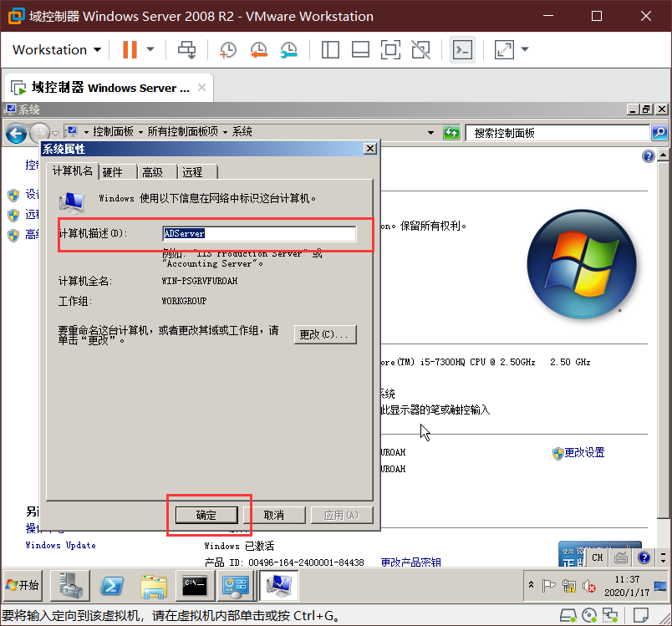This screenshot has width=672, height=626.
Task: Click the search magnifier button
Action: click(659, 133)
